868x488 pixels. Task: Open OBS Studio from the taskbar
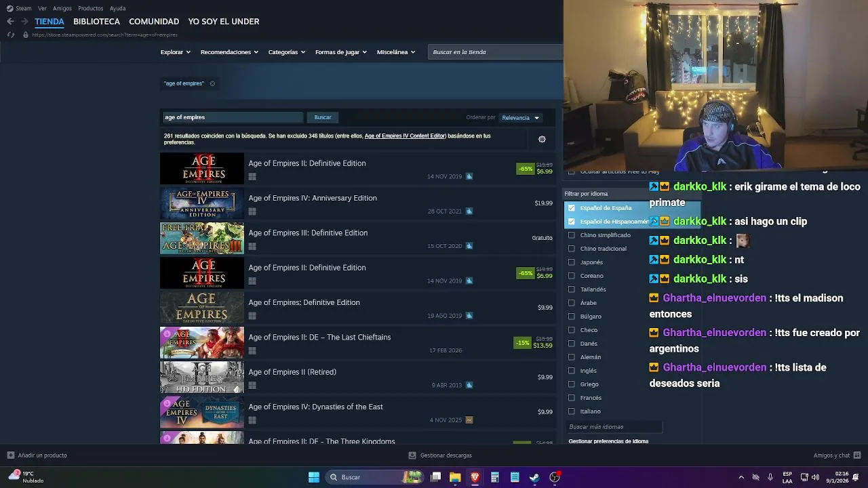pos(555,477)
